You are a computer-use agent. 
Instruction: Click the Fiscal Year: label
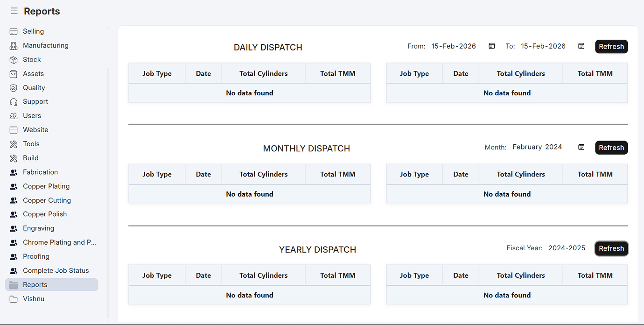coord(525,248)
